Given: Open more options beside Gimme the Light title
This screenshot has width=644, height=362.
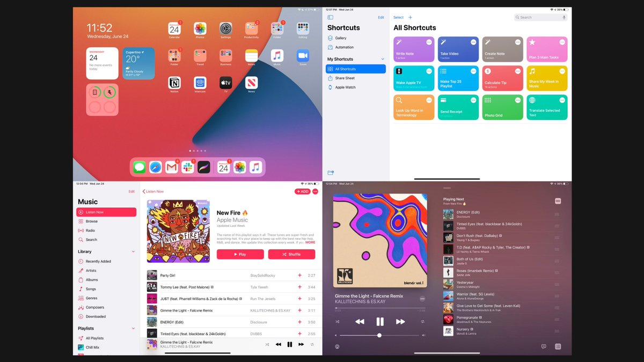Looking at the screenshot, I should [422, 299].
